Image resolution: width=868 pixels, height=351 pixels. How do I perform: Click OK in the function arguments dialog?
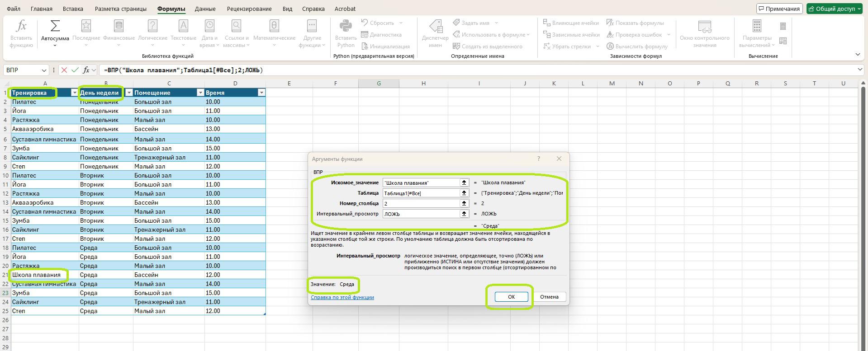coord(511,297)
